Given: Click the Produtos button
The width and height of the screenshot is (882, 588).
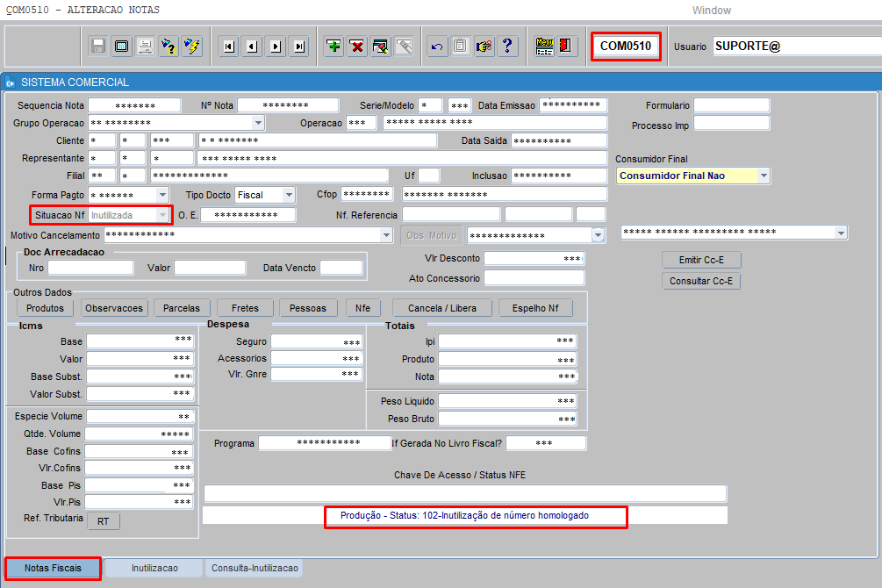Looking at the screenshot, I should tap(45, 308).
